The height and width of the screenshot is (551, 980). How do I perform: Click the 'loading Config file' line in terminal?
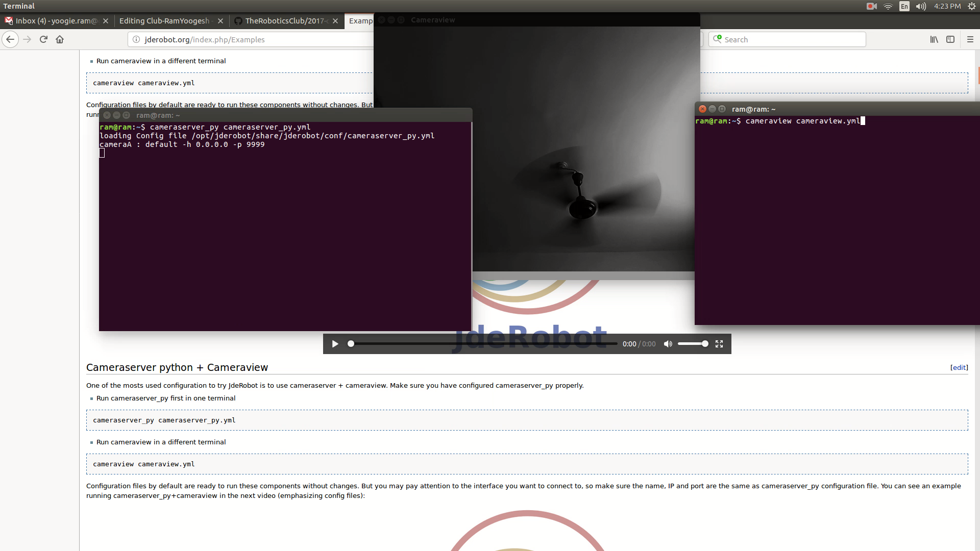coord(267,136)
